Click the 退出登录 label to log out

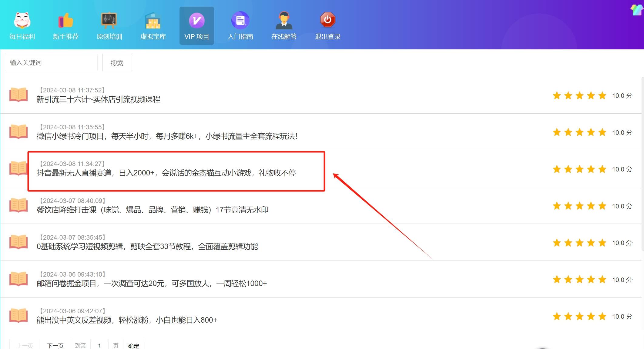tap(328, 37)
